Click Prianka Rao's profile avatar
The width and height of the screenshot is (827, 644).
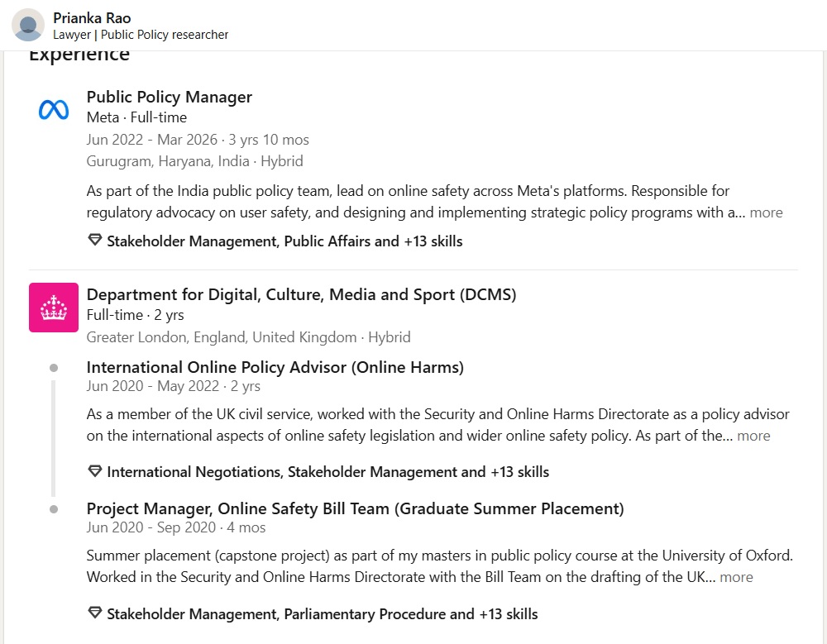(28, 25)
